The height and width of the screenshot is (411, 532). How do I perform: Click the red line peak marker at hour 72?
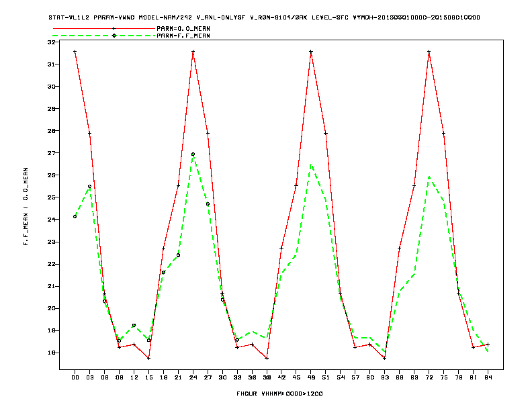(429, 52)
